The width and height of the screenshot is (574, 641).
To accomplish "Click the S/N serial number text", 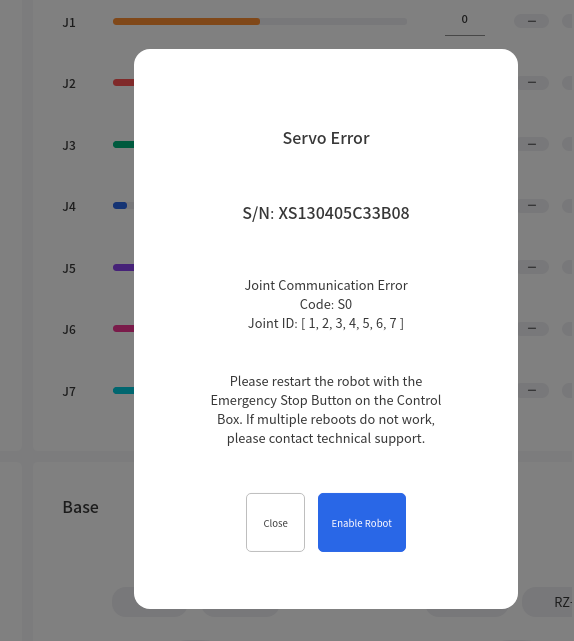I will [x=326, y=213].
